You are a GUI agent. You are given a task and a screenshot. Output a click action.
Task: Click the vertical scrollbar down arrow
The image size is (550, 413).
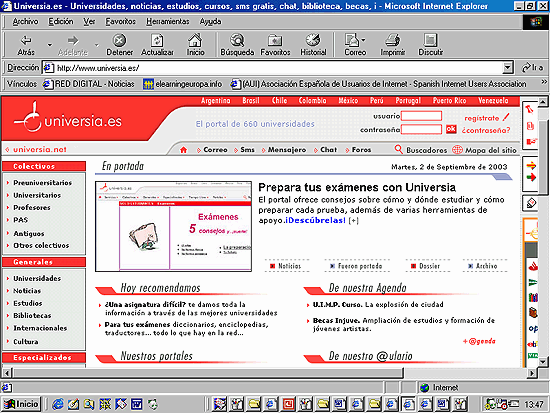(x=543, y=361)
